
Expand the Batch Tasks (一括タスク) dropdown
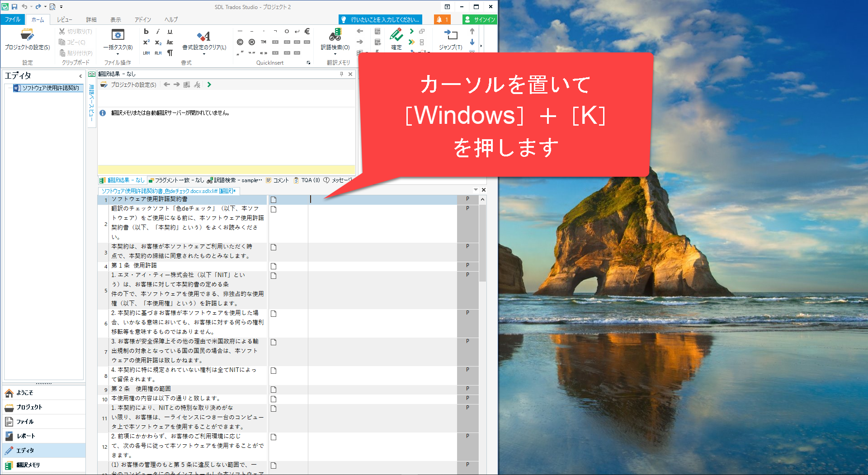coord(118,54)
